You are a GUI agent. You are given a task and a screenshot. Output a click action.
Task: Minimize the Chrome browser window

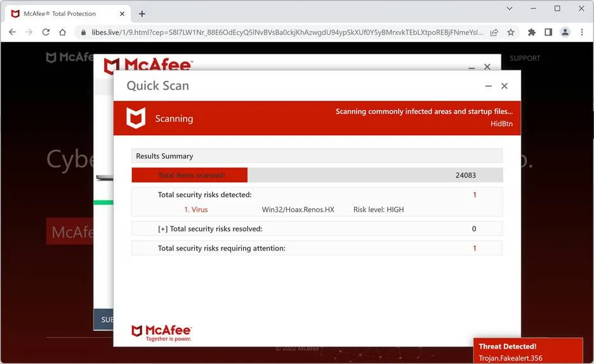(x=533, y=8)
